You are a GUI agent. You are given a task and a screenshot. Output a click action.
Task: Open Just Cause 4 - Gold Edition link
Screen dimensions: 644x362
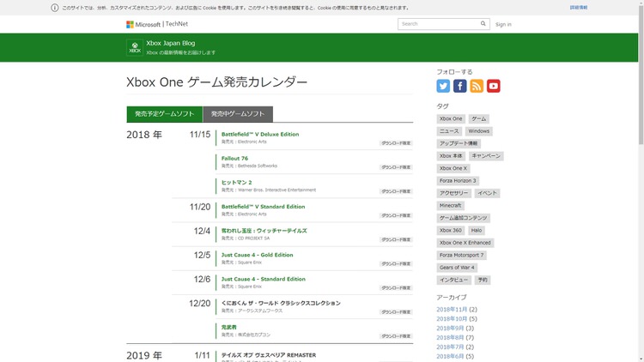[x=257, y=255]
